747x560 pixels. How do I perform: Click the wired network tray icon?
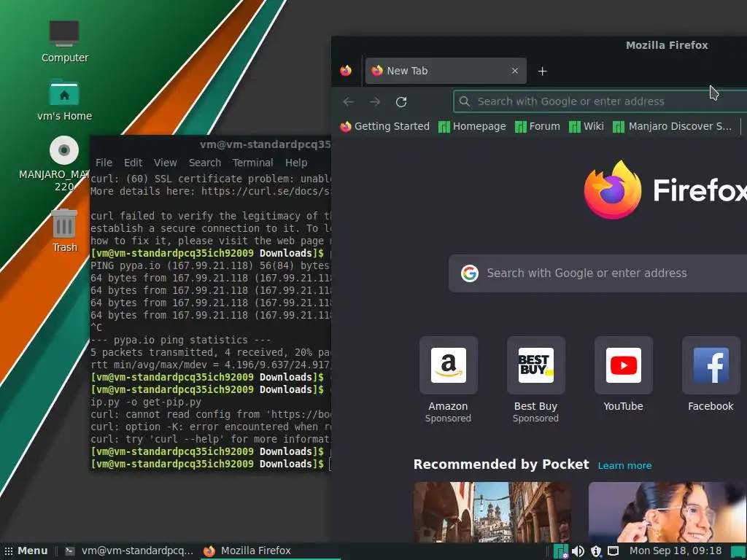613,551
